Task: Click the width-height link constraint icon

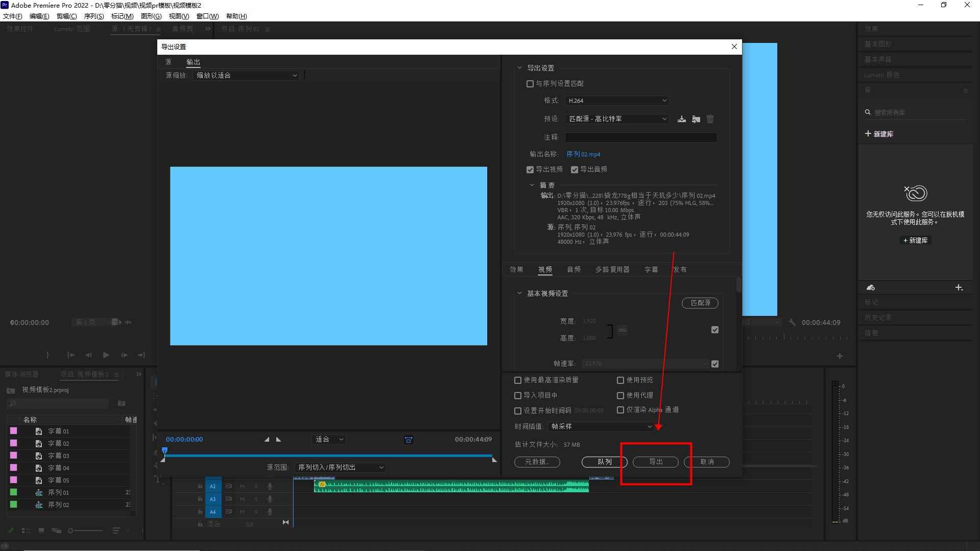Action: tap(622, 330)
